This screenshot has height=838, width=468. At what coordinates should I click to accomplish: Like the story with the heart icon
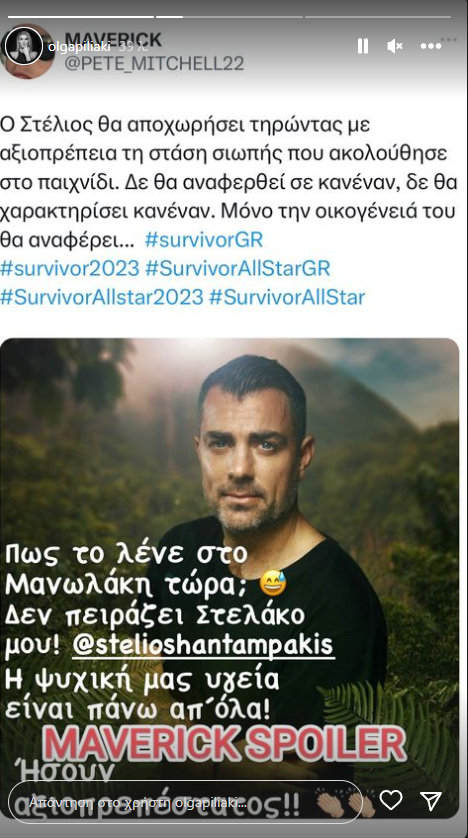coord(391,800)
